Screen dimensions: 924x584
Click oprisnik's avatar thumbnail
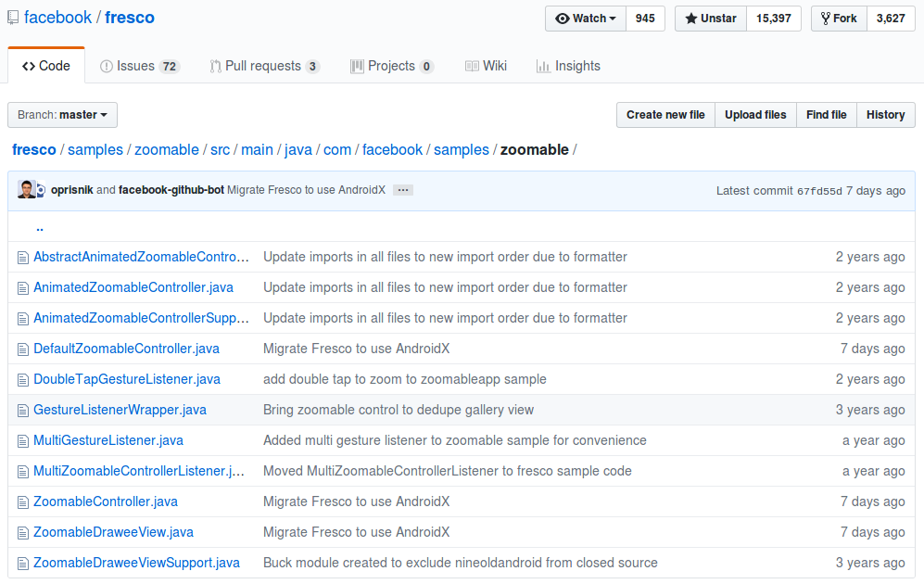tap(27, 190)
